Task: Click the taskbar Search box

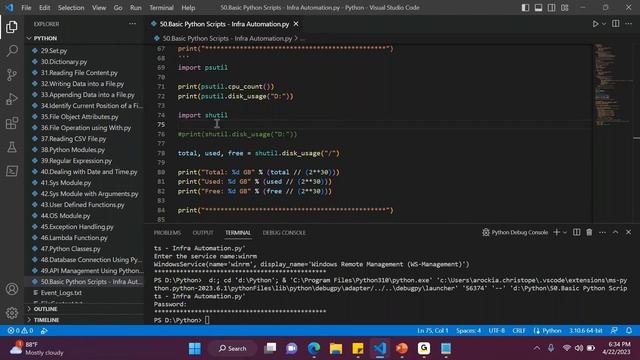Action: click(x=233, y=348)
